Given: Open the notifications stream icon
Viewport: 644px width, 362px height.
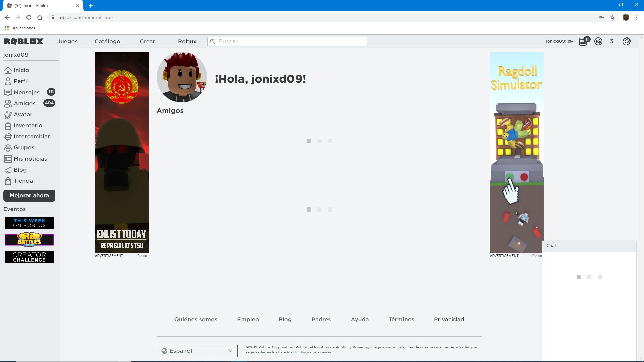Looking at the screenshot, I should pyautogui.click(x=584, y=41).
